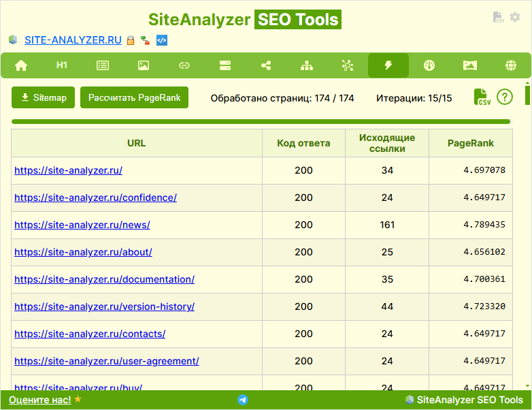This screenshot has height=410, width=532.
Task: Select PageRank value 4.723320
Action: 484,306
